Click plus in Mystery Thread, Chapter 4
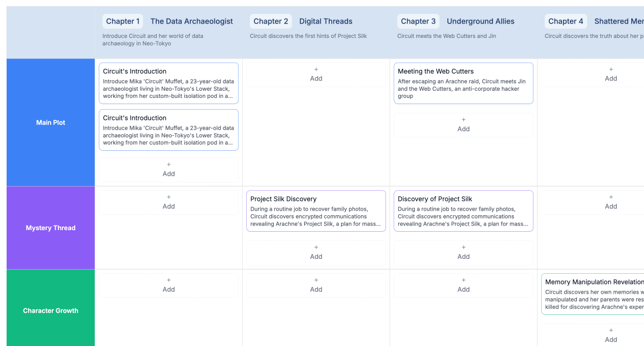644x346 pixels. point(611,197)
